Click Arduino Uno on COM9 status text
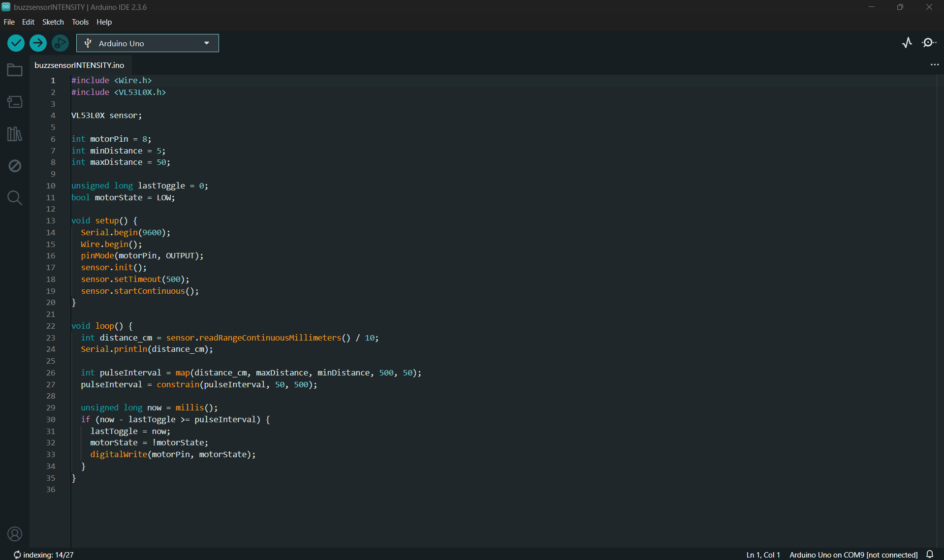This screenshot has height=560, width=944. pyautogui.click(x=853, y=555)
